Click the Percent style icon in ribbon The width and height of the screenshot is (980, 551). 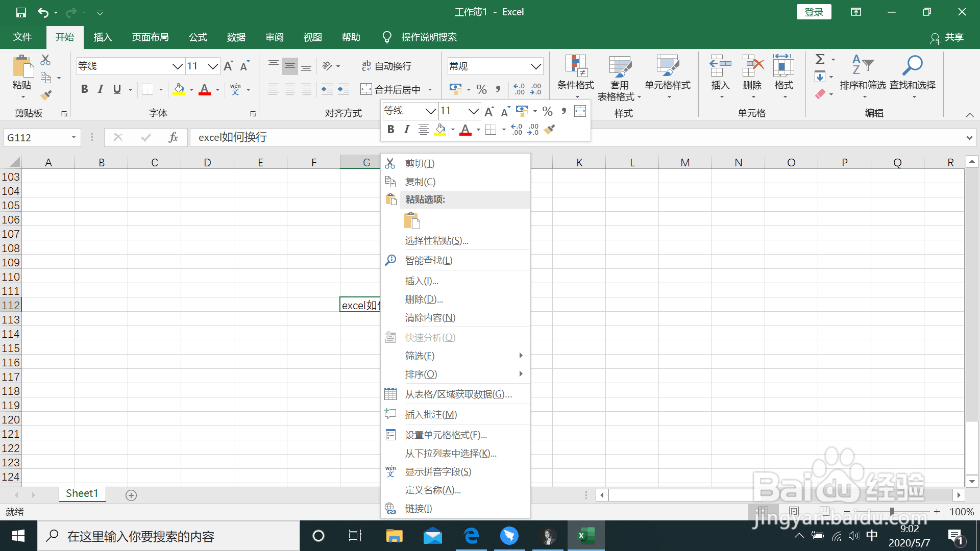pos(481,89)
